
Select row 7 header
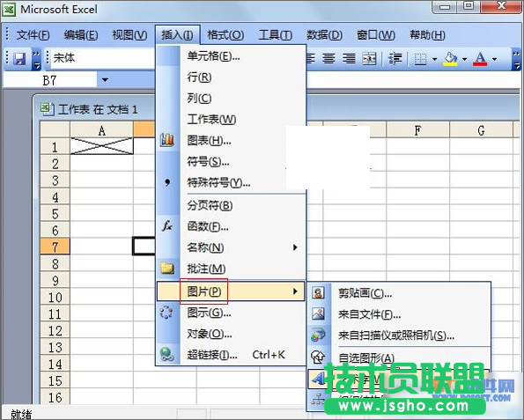point(55,247)
